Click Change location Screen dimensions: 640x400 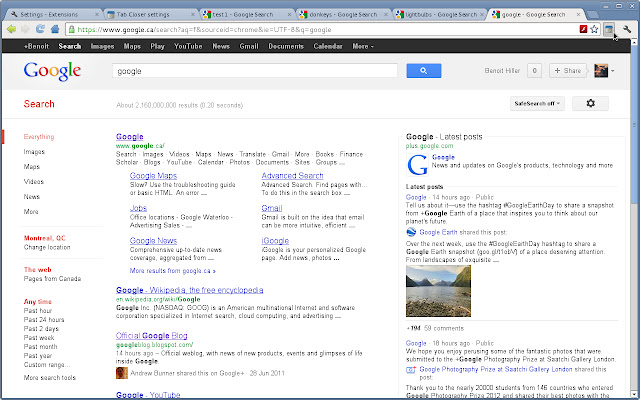pyautogui.click(x=47, y=247)
